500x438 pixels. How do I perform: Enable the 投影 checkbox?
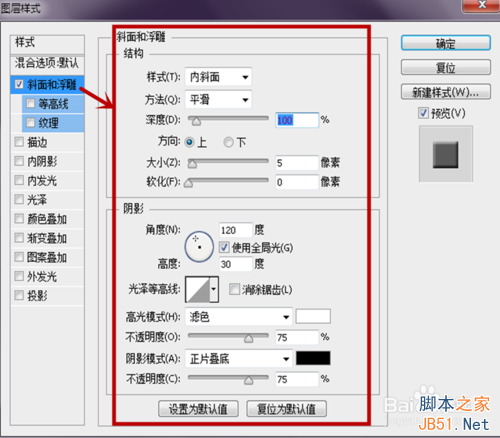tap(19, 295)
